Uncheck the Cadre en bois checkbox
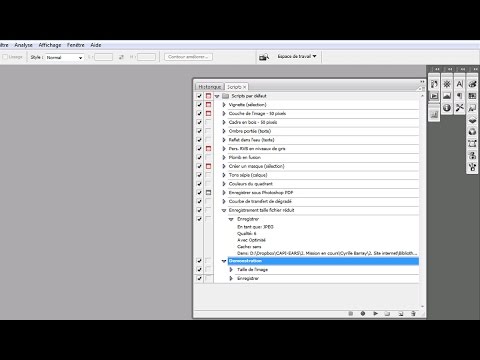This screenshot has height=360, width=480. coord(199,122)
